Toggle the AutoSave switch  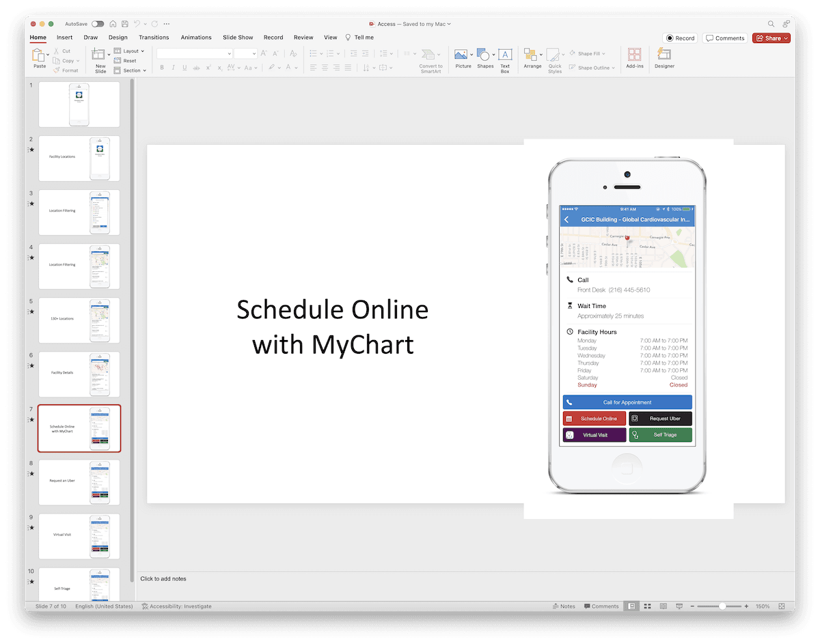[98, 24]
